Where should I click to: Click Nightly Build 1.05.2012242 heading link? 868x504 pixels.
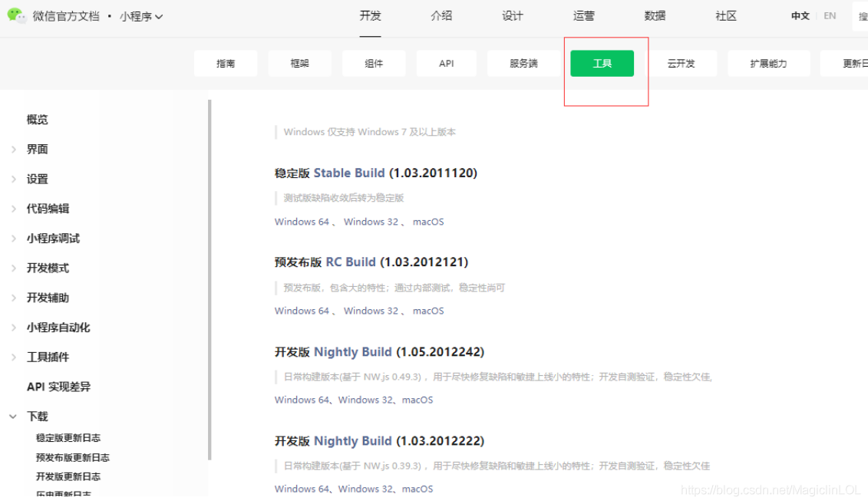[352, 352]
